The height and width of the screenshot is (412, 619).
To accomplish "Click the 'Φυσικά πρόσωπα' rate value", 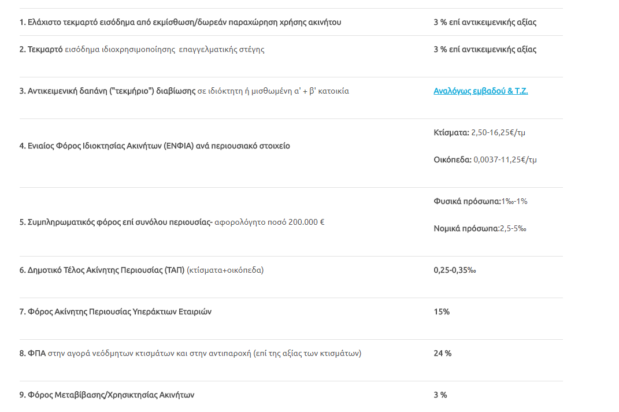I will [480, 201].
